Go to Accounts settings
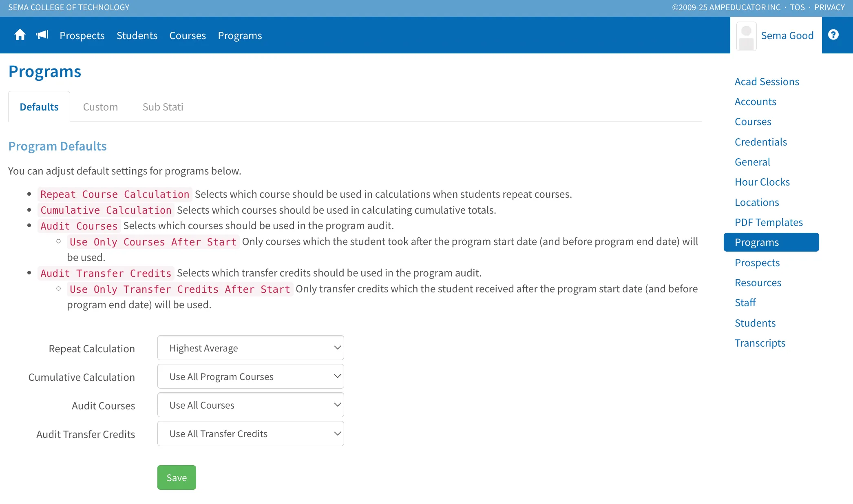The image size is (853, 504). (x=756, y=102)
